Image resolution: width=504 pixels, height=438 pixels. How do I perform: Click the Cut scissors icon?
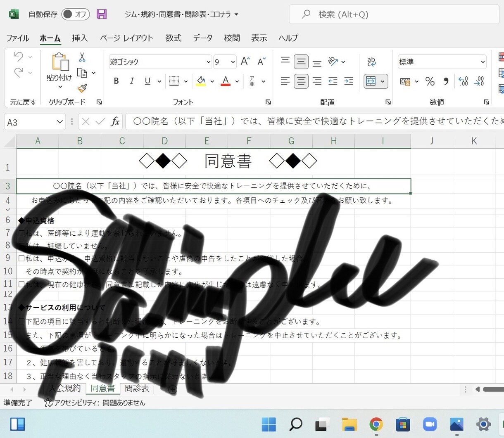coord(82,57)
